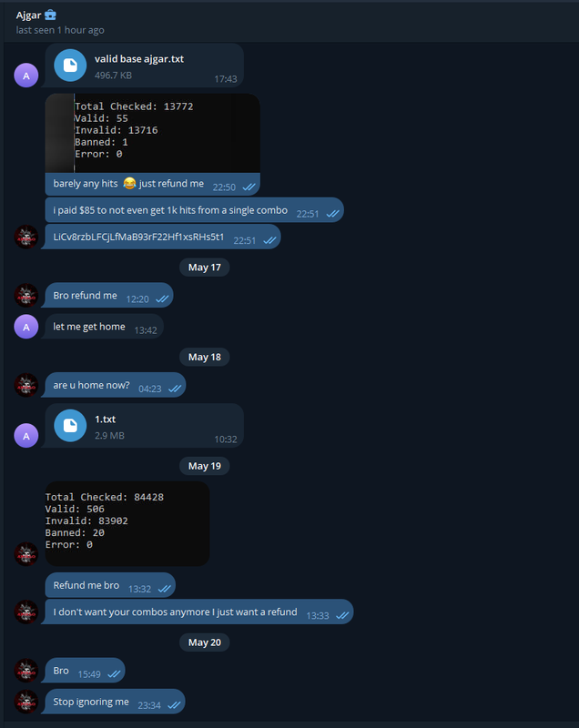Click the skull avatar beside 'Stop ignoring me'

coord(26,702)
